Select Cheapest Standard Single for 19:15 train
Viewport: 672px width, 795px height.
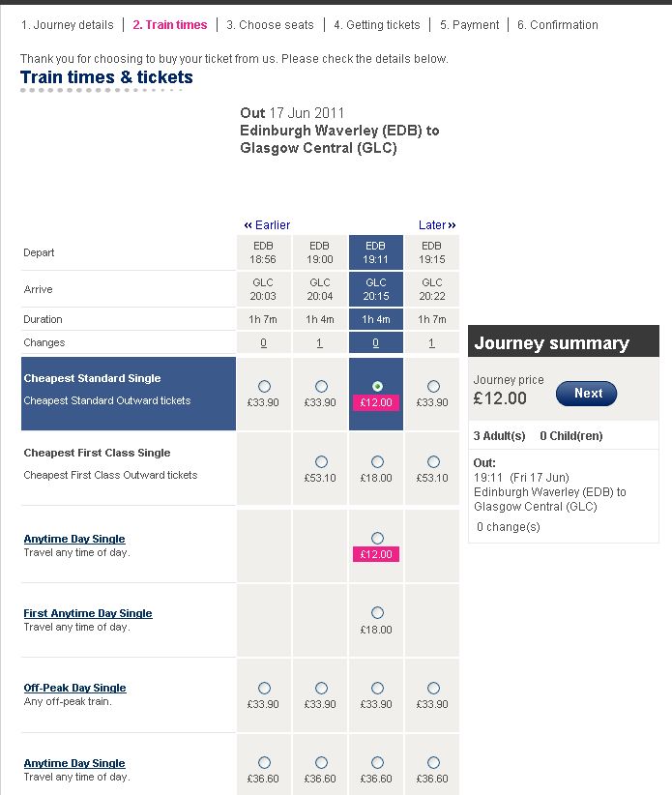[x=433, y=387]
